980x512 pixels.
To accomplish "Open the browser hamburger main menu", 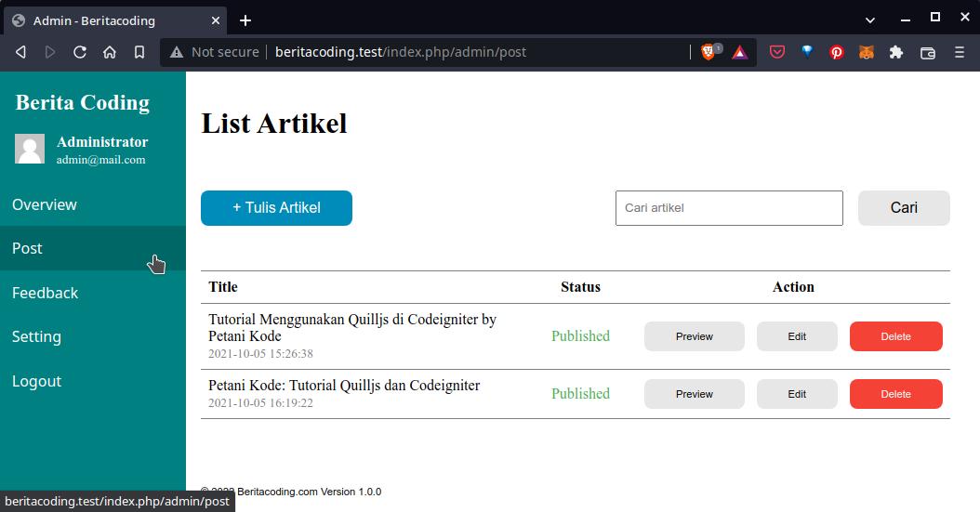I will tap(960, 52).
